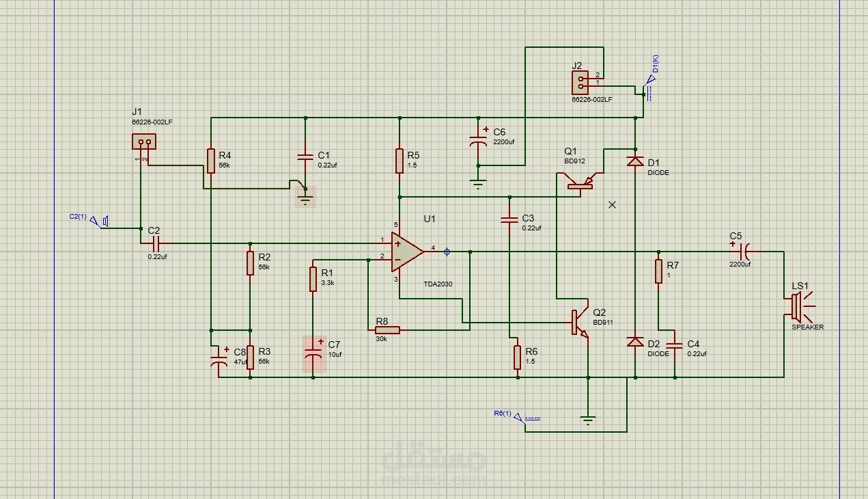Click the 66226-002LF label above J1
This screenshot has height=499, width=868.
(152, 122)
